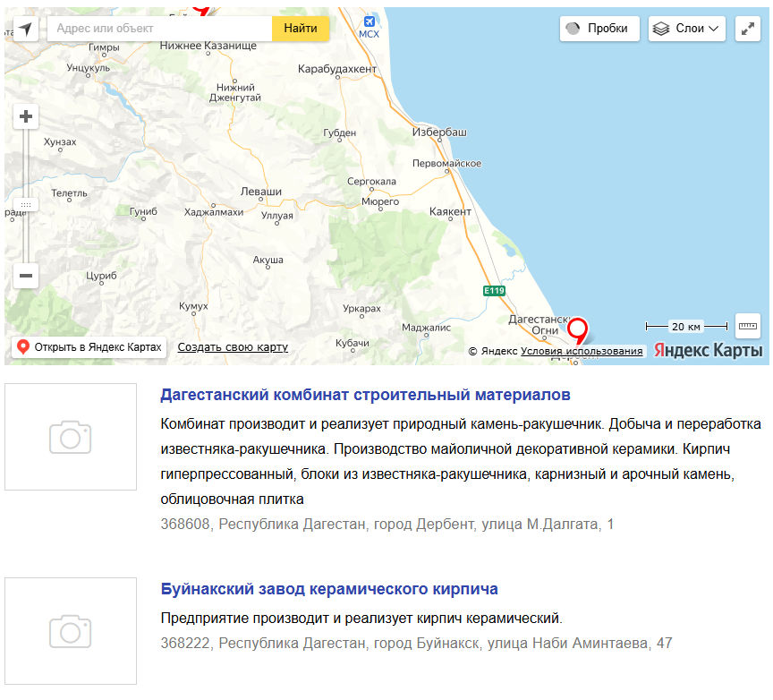Click the Уллуая label on map
The height and width of the screenshot is (700, 773).
(277, 215)
